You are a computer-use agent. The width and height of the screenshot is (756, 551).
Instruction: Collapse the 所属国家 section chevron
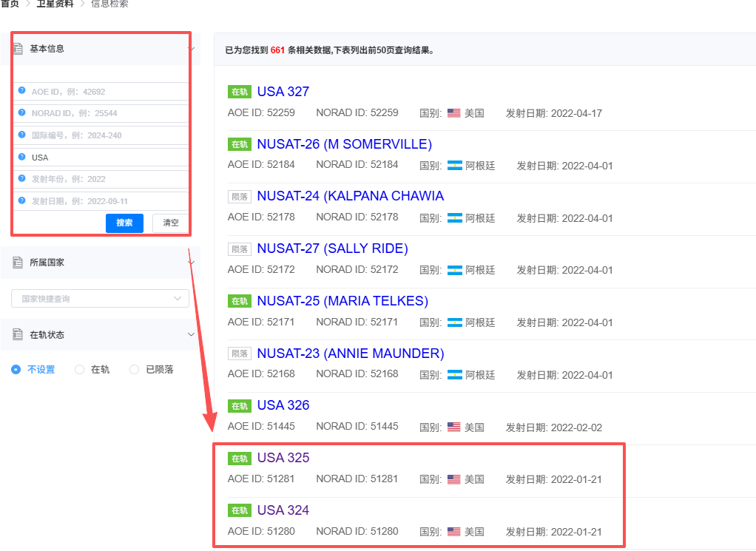192,263
